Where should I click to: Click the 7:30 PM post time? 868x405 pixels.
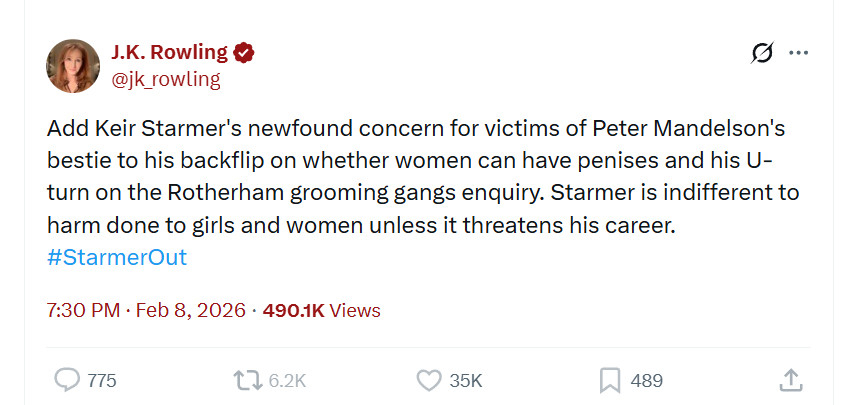(x=83, y=310)
